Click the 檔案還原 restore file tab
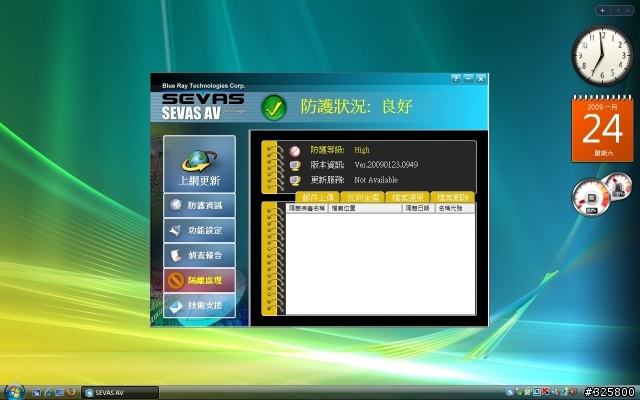Viewport: 640px width, 400px height. (407, 197)
